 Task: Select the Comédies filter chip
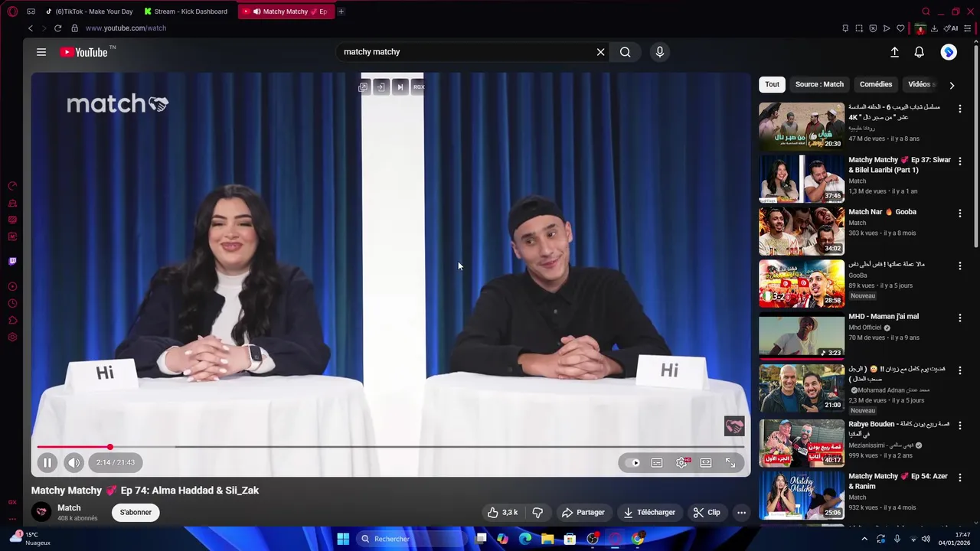point(876,84)
